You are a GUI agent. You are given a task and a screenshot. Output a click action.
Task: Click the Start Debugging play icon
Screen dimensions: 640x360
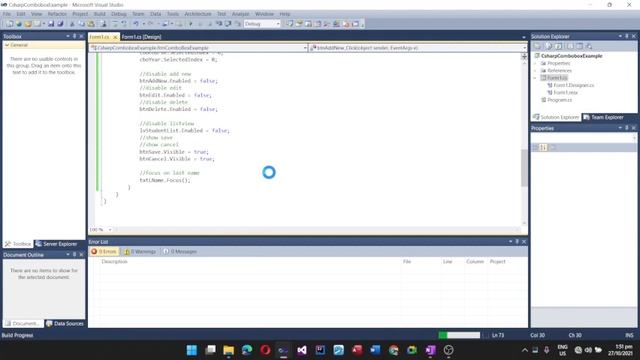coord(191,24)
